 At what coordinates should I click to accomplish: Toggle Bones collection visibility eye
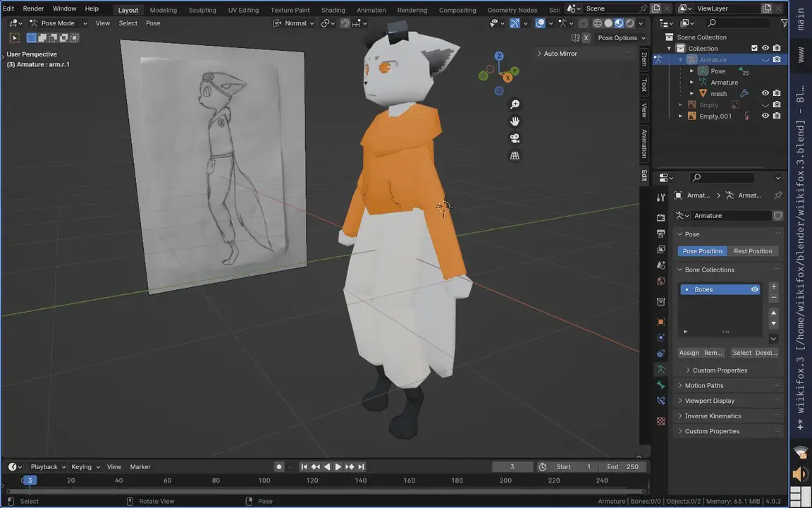754,290
